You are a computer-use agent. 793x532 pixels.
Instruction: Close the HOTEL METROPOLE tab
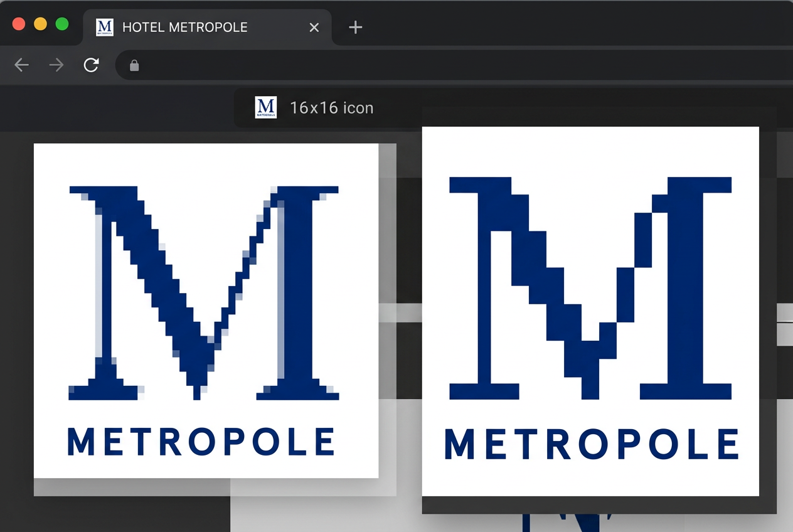click(314, 28)
